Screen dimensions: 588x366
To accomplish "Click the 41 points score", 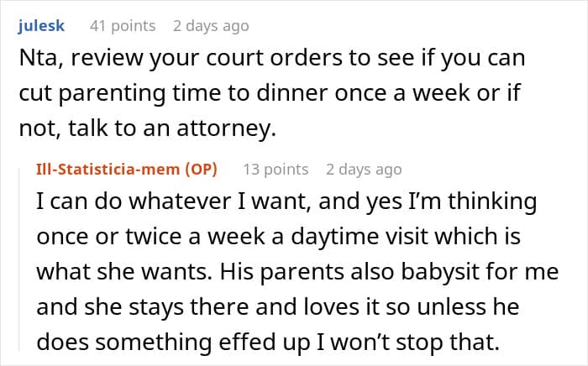I will (122, 26).
